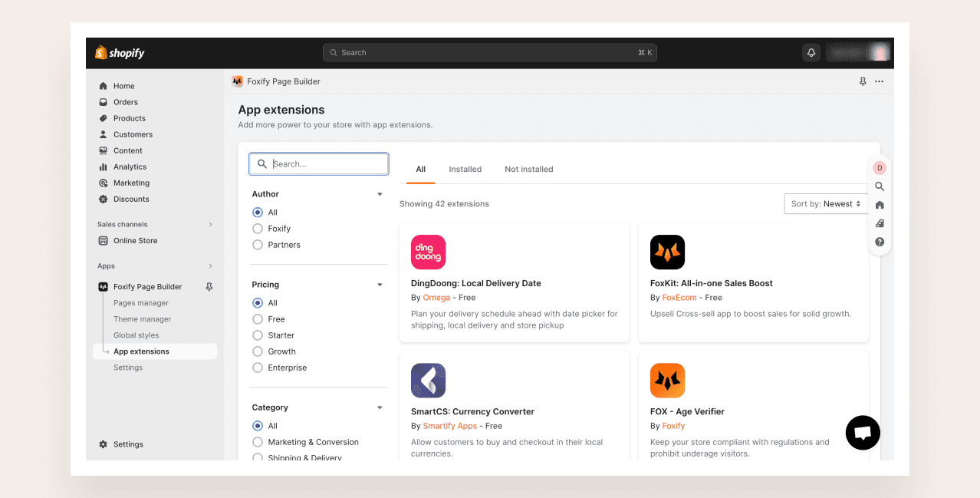This screenshot has height=498, width=980.
Task: Collapse the Author filter section
Action: coord(380,194)
